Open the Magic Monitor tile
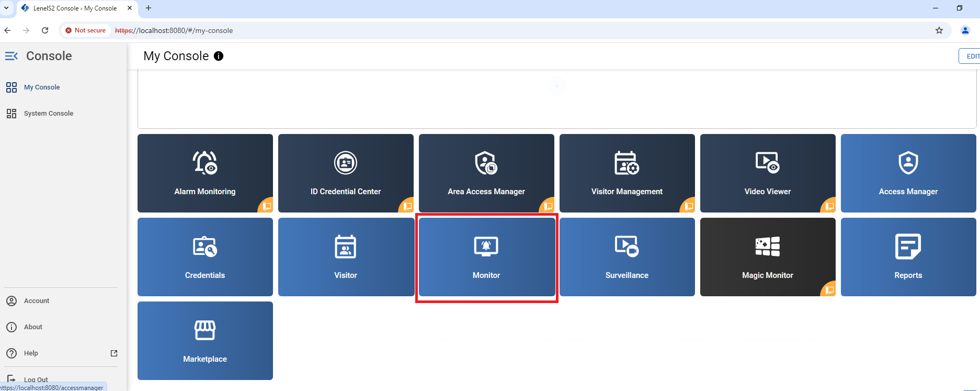980x391 pixels. pos(768,257)
